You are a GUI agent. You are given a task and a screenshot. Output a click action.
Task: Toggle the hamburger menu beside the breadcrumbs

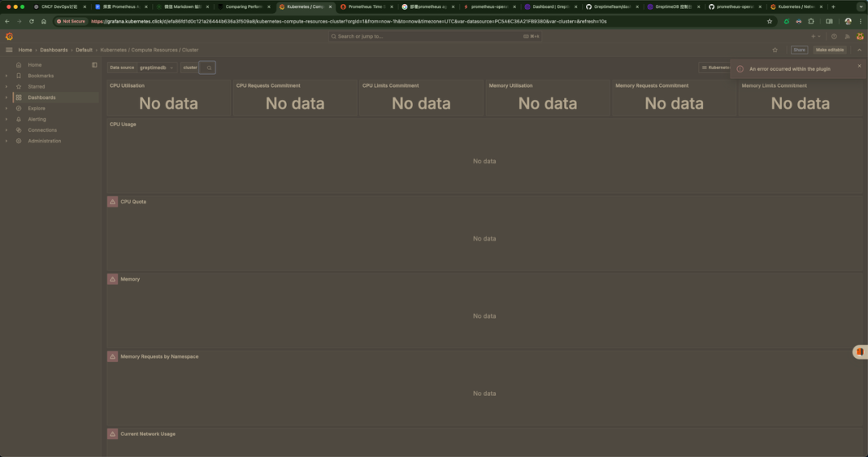(9, 50)
